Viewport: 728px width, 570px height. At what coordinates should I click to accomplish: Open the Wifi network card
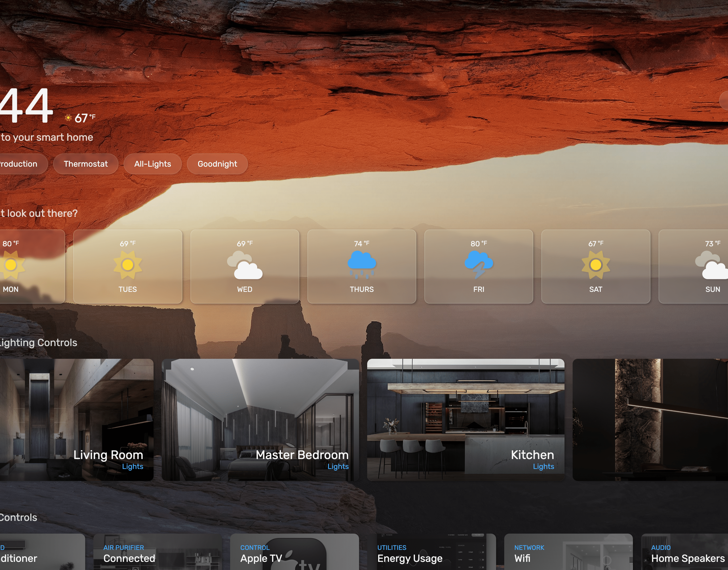[569, 552]
